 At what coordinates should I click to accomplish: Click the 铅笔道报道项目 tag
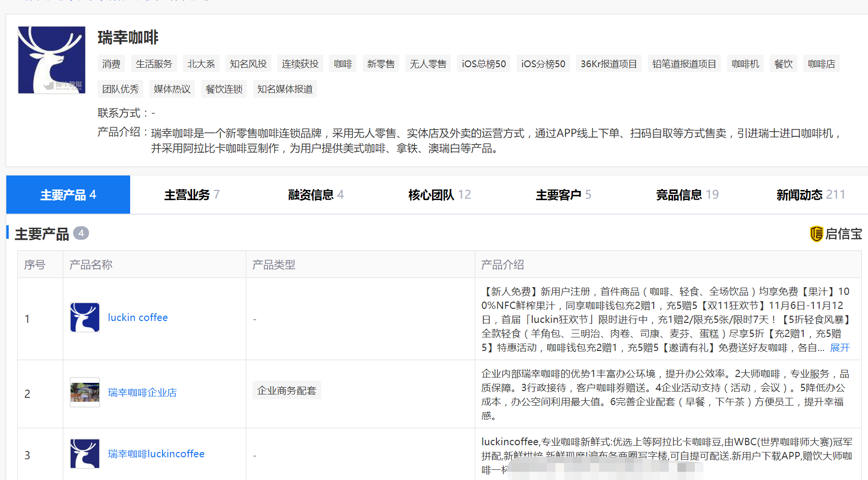(x=684, y=64)
